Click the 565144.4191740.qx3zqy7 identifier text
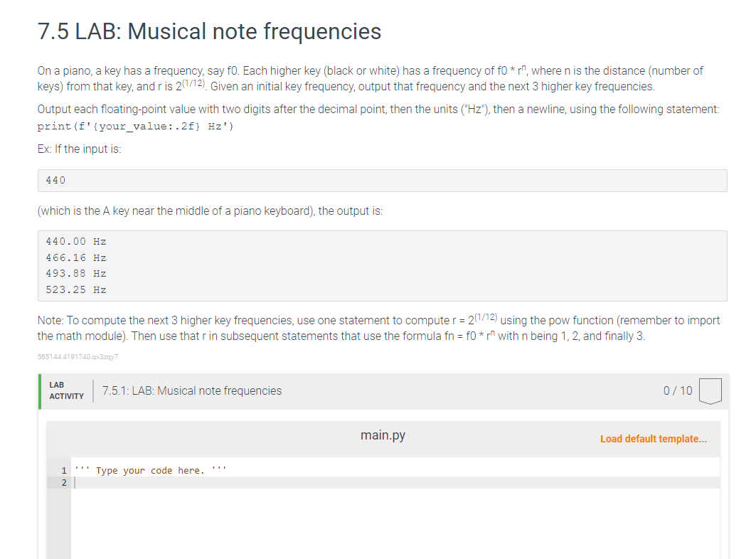756x559 pixels. point(78,358)
